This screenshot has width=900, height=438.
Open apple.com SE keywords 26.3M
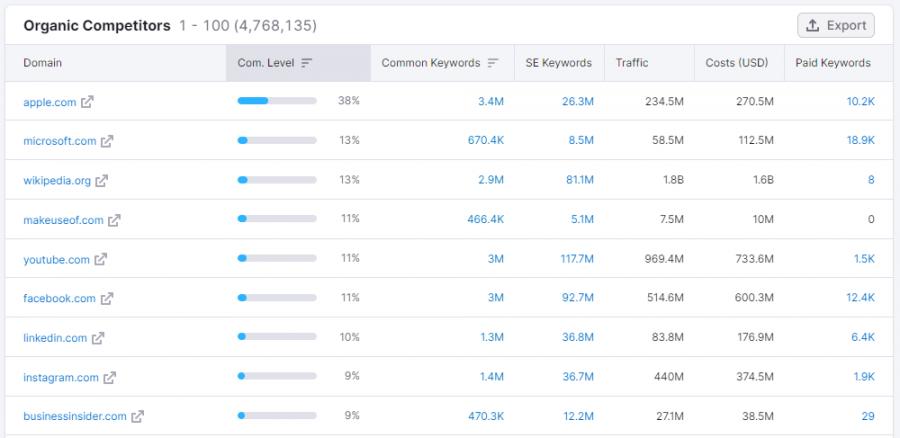pyautogui.click(x=578, y=102)
